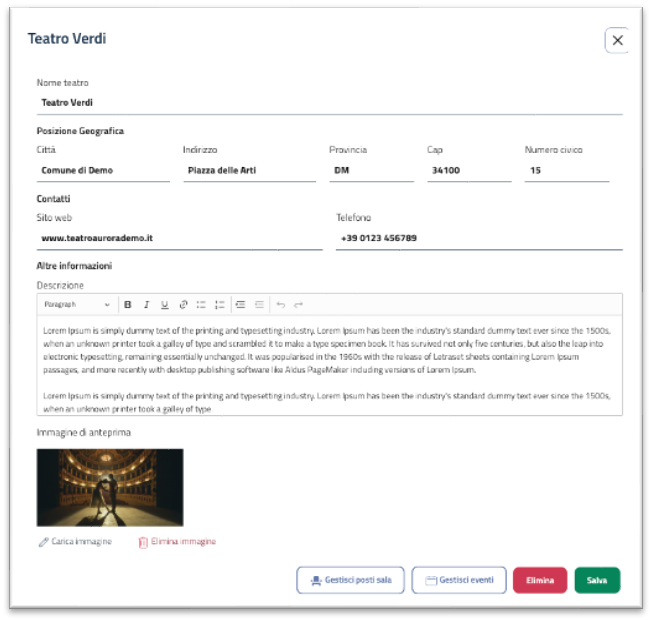Save changes with the Salva button
Image resolution: width=650 pixels, height=620 pixels.
pos(597,580)
